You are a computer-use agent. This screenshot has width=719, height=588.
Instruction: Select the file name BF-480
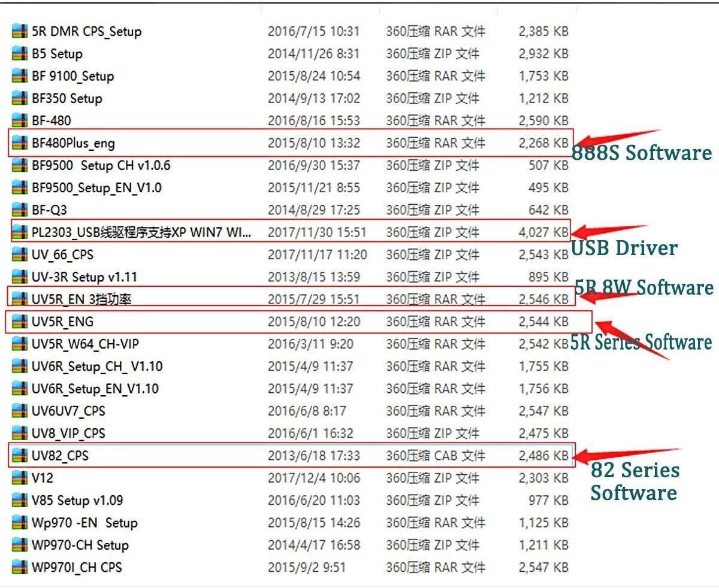click(x=52, y=121)
